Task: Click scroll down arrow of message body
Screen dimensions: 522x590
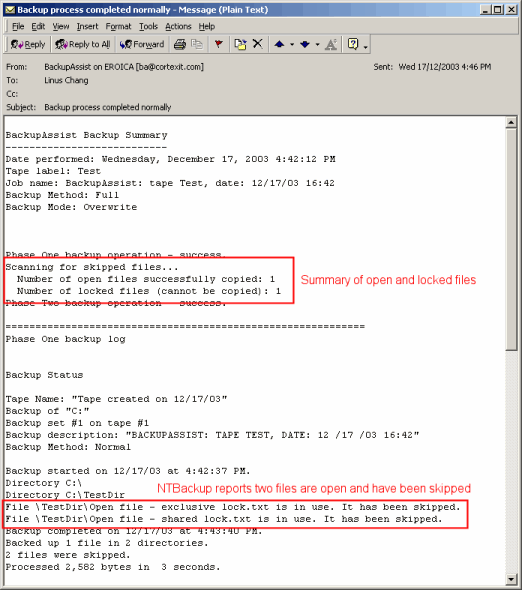Action: click(511, 579)
